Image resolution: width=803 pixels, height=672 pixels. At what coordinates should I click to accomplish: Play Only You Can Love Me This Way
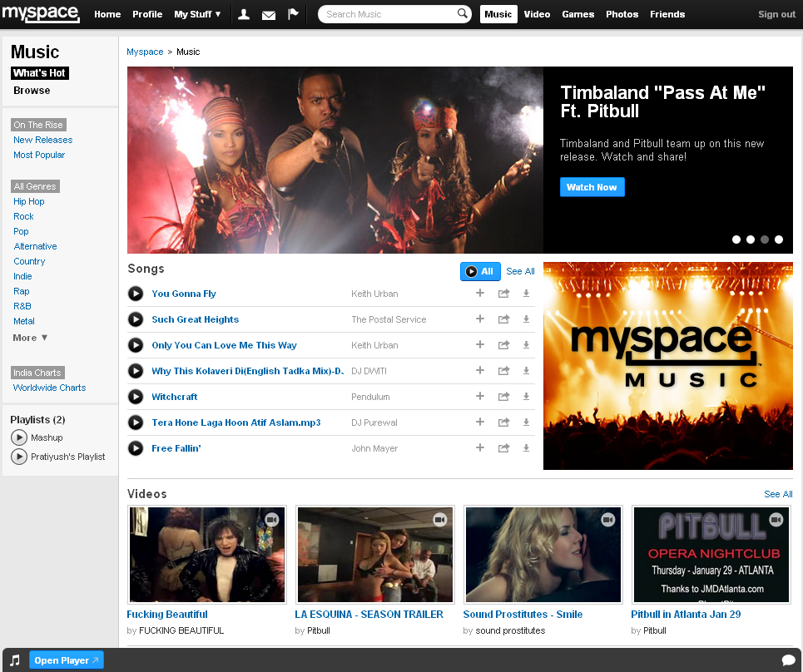coord(135,345)
